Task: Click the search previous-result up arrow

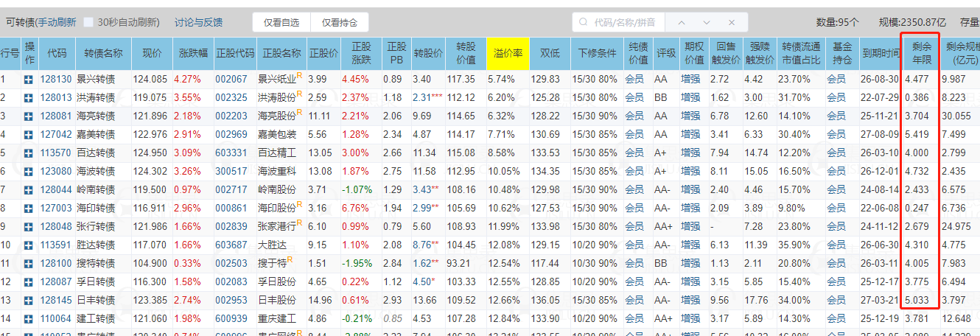Action: pyautogui.click(x=679, y=22)
